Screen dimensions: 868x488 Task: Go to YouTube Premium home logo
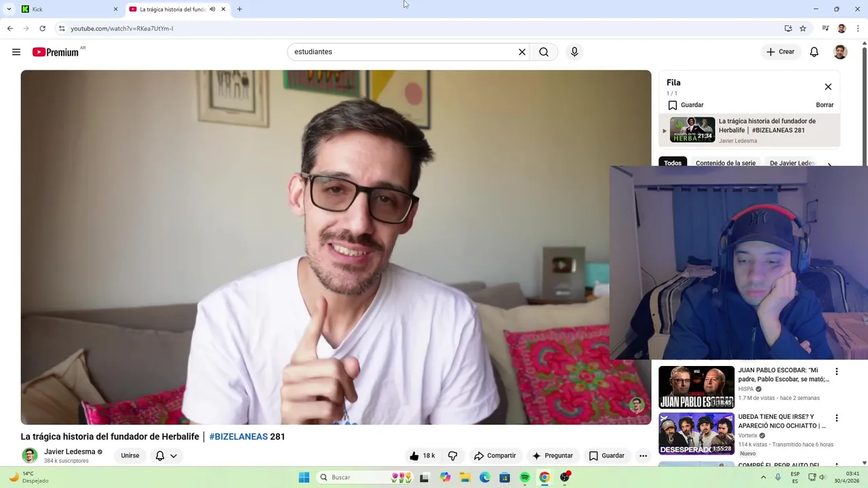point(56,52)
